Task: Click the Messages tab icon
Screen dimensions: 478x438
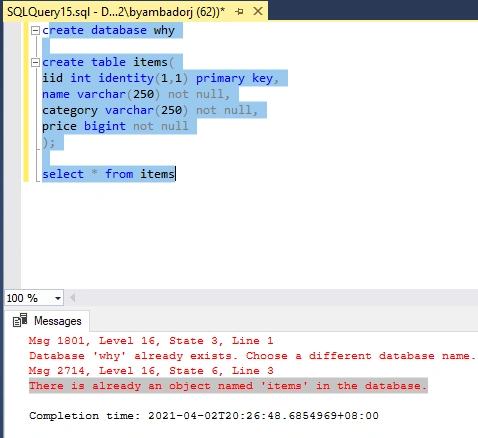Action: pyautogui.click(x=20, y=321)
